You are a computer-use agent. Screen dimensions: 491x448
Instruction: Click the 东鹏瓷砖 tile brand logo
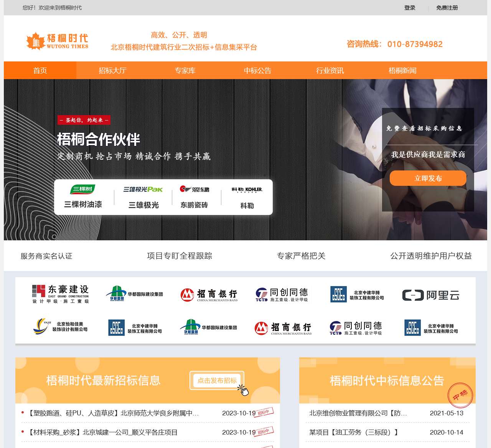194,197
